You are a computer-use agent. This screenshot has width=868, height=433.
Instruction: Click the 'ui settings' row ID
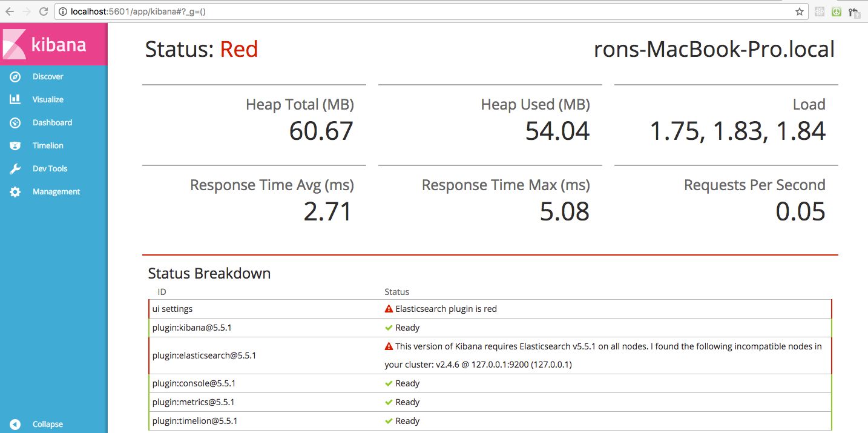(x=173, y=309)
